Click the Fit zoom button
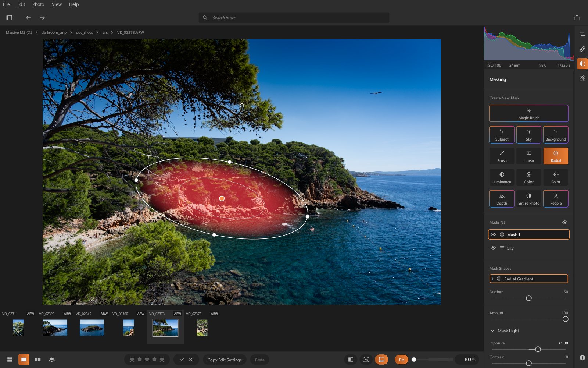The width and height of the screenshot is (588, 368). (401, 360)
